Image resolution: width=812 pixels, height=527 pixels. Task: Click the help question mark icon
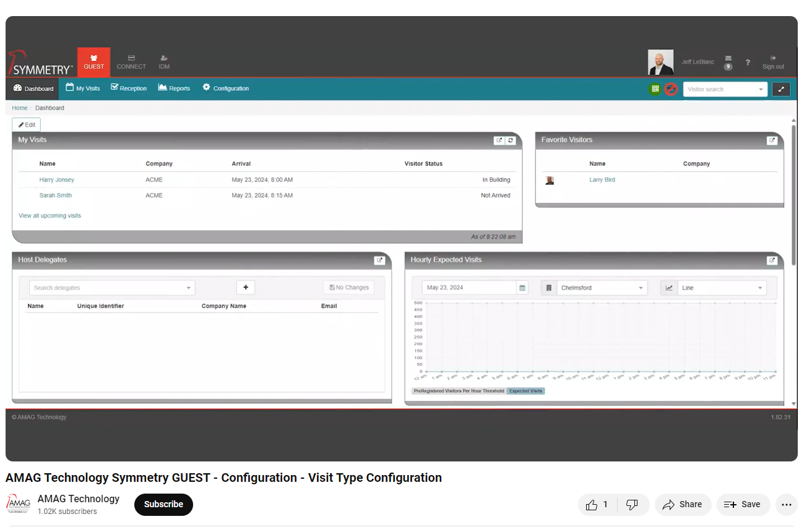pos(748,62)
